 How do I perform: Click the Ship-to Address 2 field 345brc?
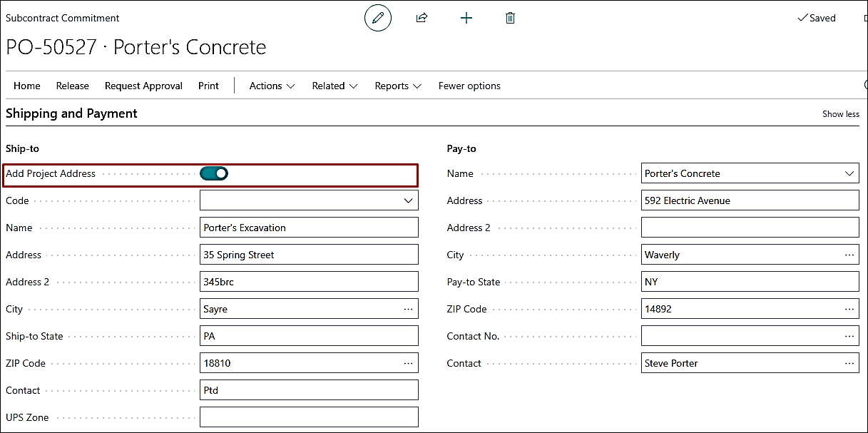point(309,282)
